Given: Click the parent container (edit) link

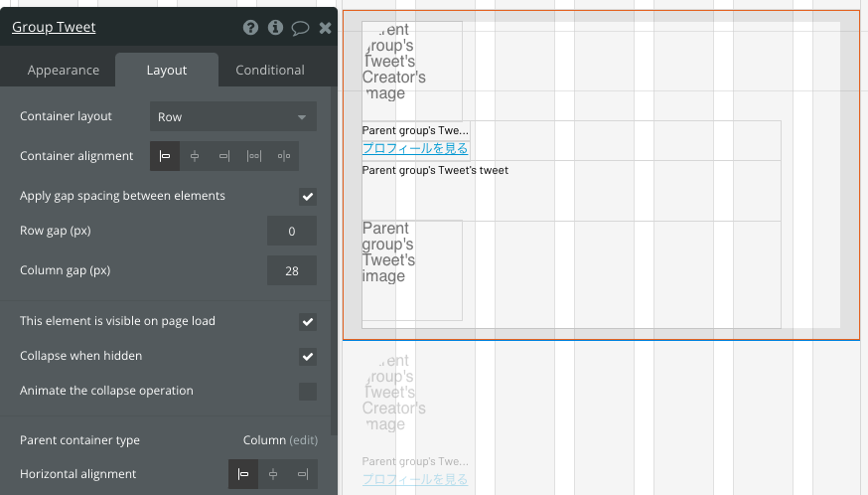Looking at the screenshot, I should tap(303, 440).
